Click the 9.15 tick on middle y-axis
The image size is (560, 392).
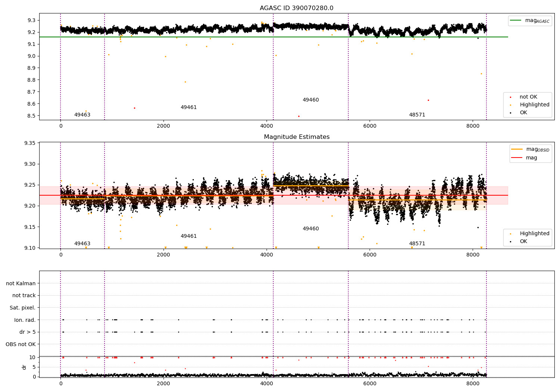30,227
